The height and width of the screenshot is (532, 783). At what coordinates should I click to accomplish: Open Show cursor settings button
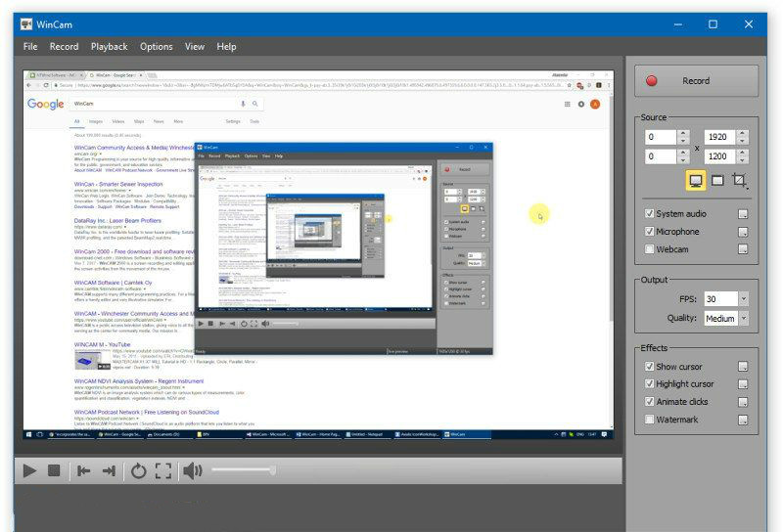point(743,367)
